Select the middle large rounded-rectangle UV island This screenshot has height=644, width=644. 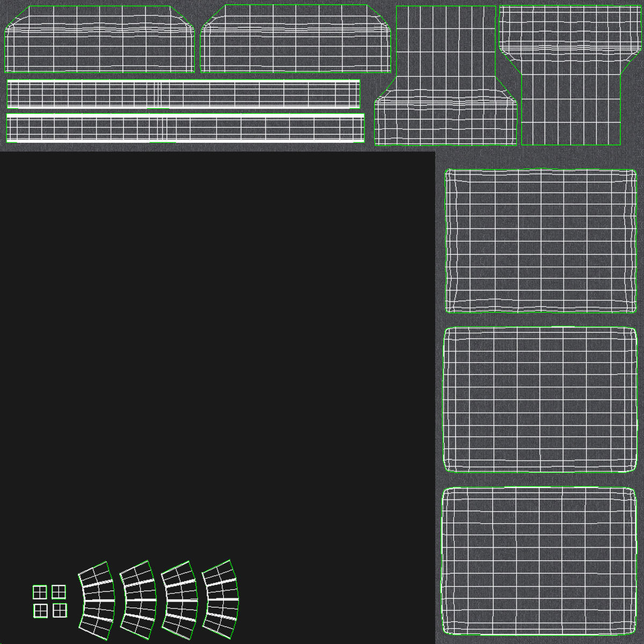(x=540, y=400)
